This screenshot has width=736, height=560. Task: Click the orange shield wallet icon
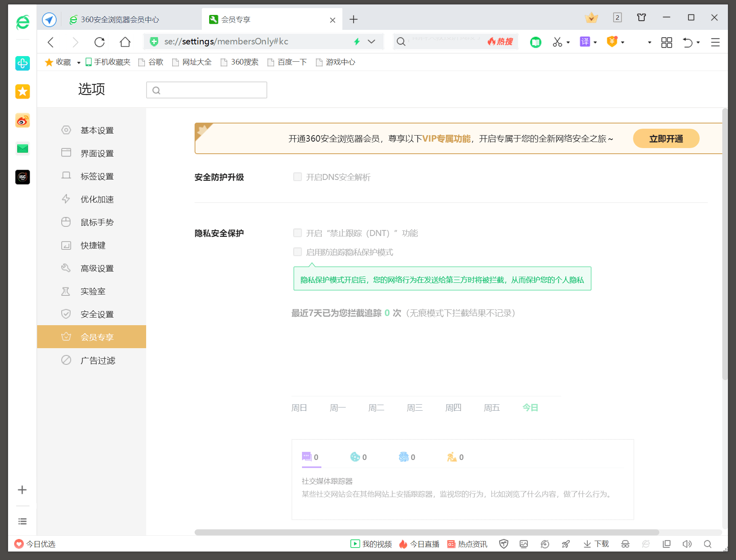[612, 42]
